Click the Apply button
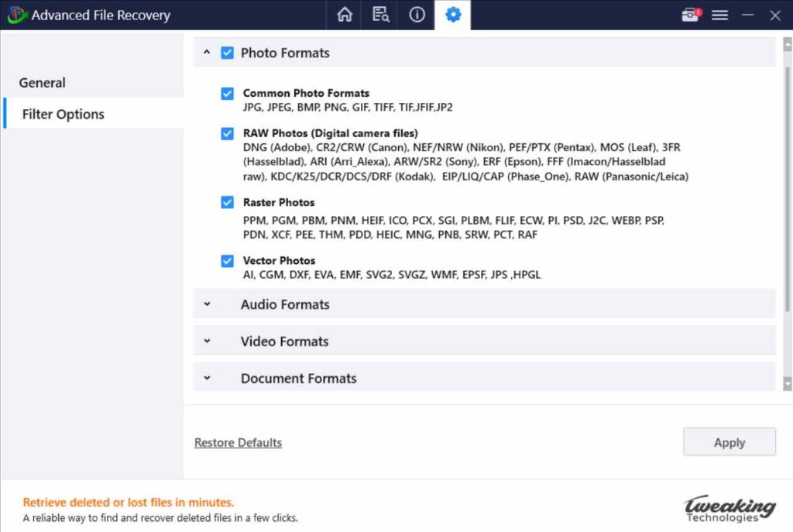The height and width of the screenshot is (532, 793). pos(729,442)
